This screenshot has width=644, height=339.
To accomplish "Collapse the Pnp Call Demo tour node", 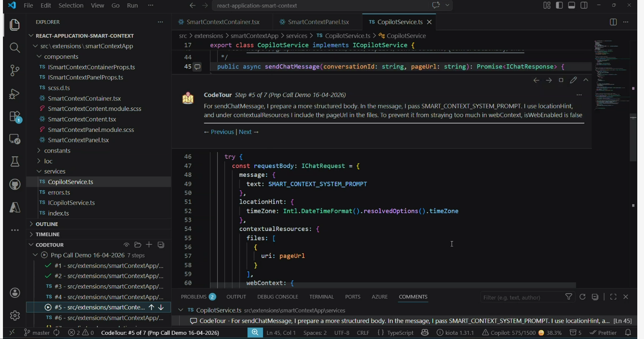I will coord(35,255).
